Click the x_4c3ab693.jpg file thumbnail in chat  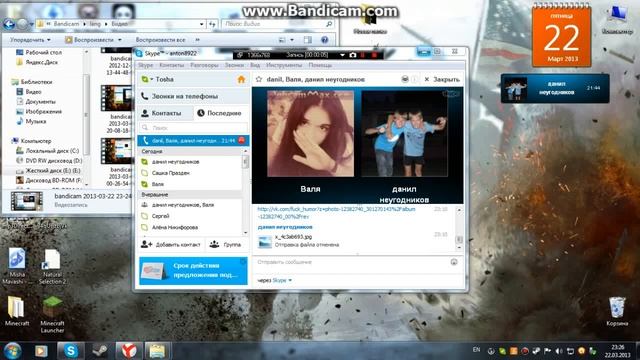point(265,242)
